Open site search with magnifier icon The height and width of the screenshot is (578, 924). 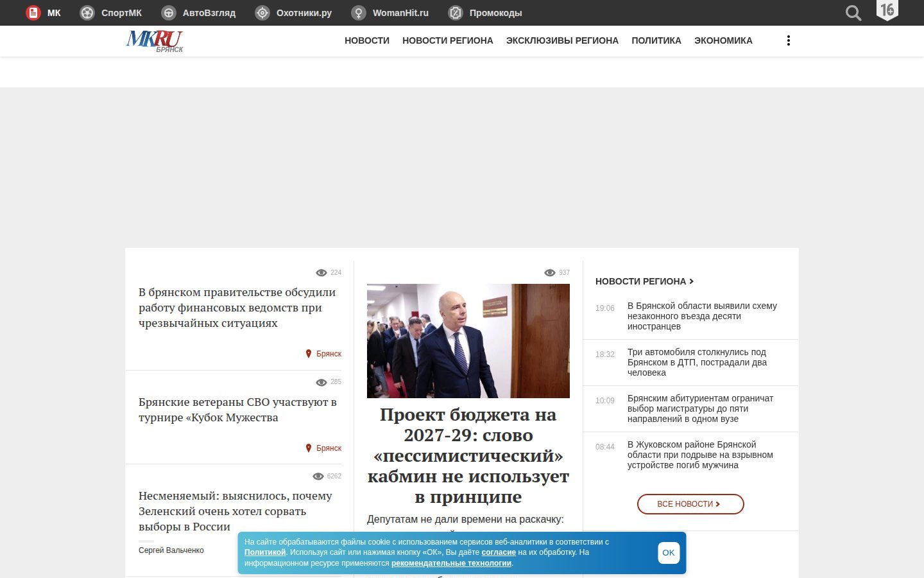pos(853,13)
